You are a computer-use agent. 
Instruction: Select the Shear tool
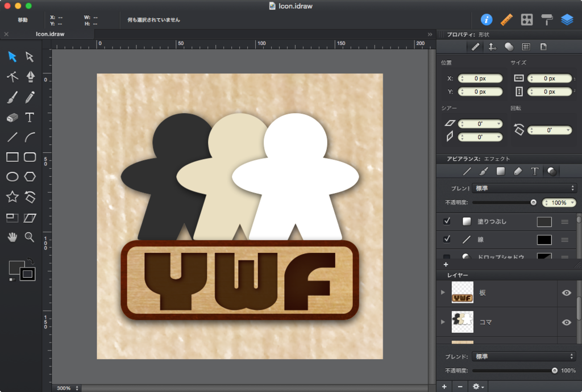[30, 218]
